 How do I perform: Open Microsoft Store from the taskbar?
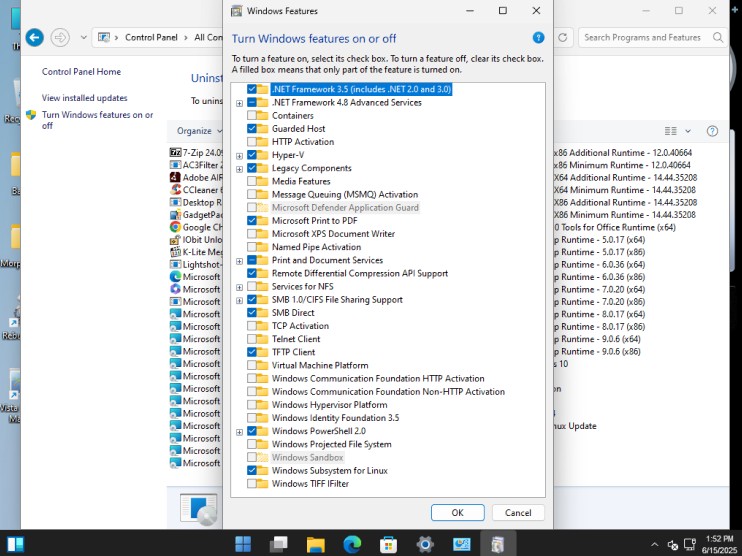(389, 544)
